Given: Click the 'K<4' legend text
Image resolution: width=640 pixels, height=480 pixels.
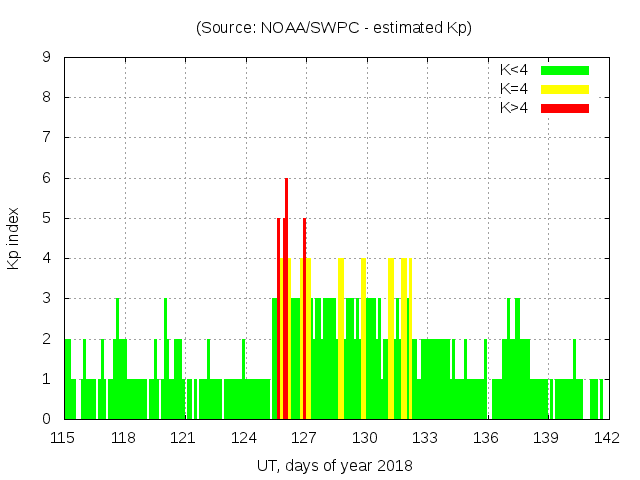Looking at the screenshot, I should coord(514,70).
